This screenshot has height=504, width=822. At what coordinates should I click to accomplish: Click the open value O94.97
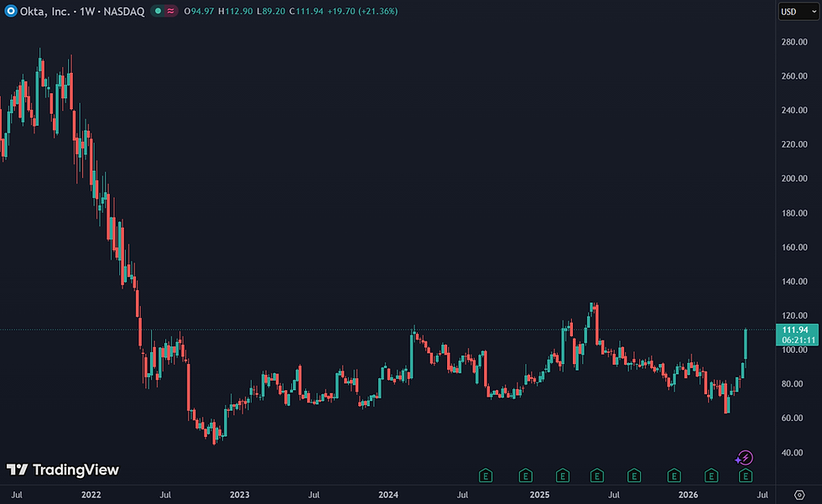tap(200, 11)
